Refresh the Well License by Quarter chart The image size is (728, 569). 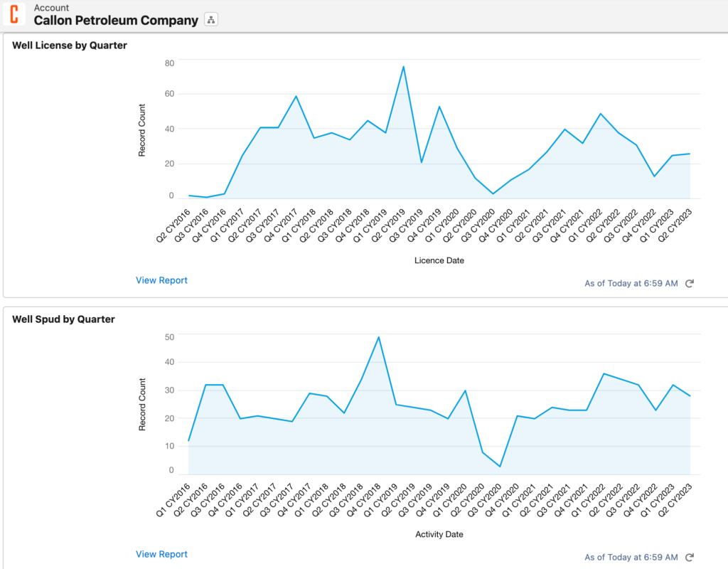[x=689, y=283]
